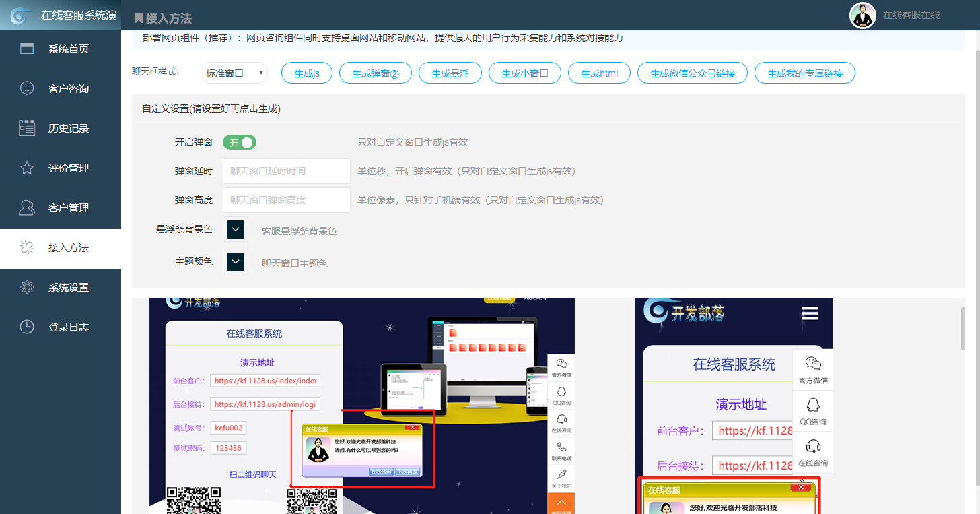Open the 系统设置 sidebar menu item
Image resolution: width=980 pixels, height=514 pixels.
click(61, 287)
